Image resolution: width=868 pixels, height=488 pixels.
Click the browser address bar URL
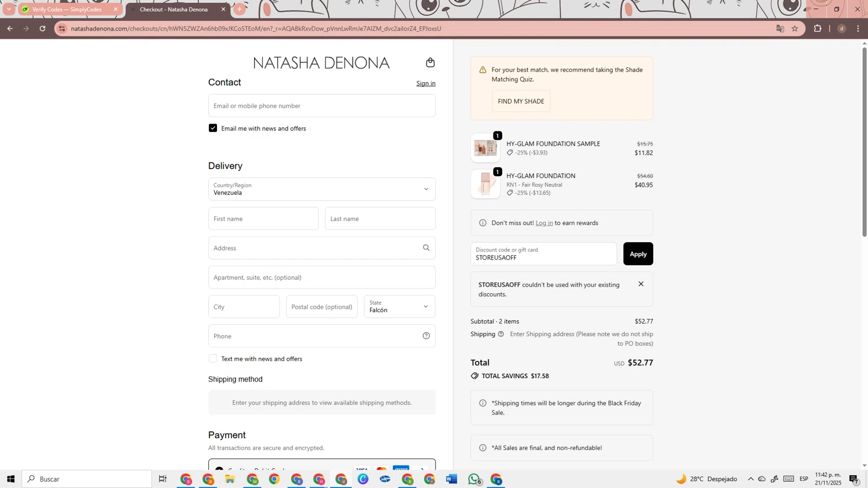tap(256, 28)
